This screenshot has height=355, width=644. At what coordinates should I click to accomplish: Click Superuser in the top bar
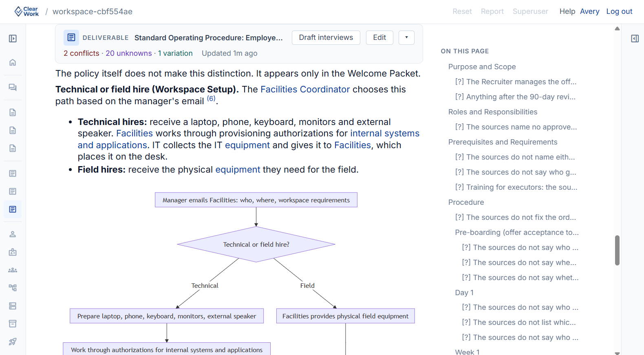click(530, 11)
